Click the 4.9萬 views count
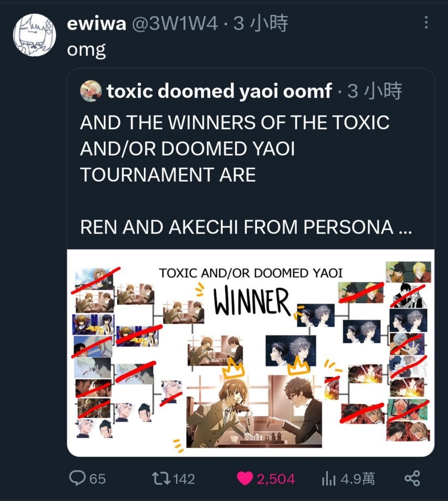This screenshot has width=448, height=501. tap(357, 478)
